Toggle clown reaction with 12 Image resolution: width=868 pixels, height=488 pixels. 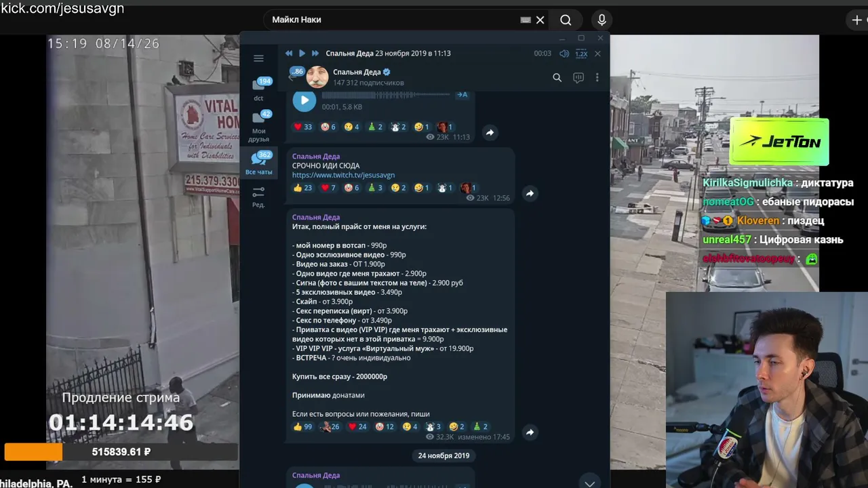tap(384, 426)
